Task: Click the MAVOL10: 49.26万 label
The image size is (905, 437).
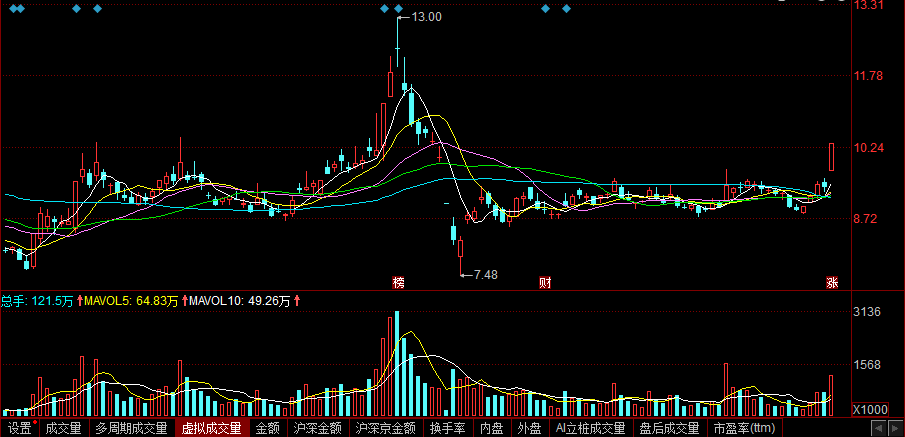Action: [240, 301]
